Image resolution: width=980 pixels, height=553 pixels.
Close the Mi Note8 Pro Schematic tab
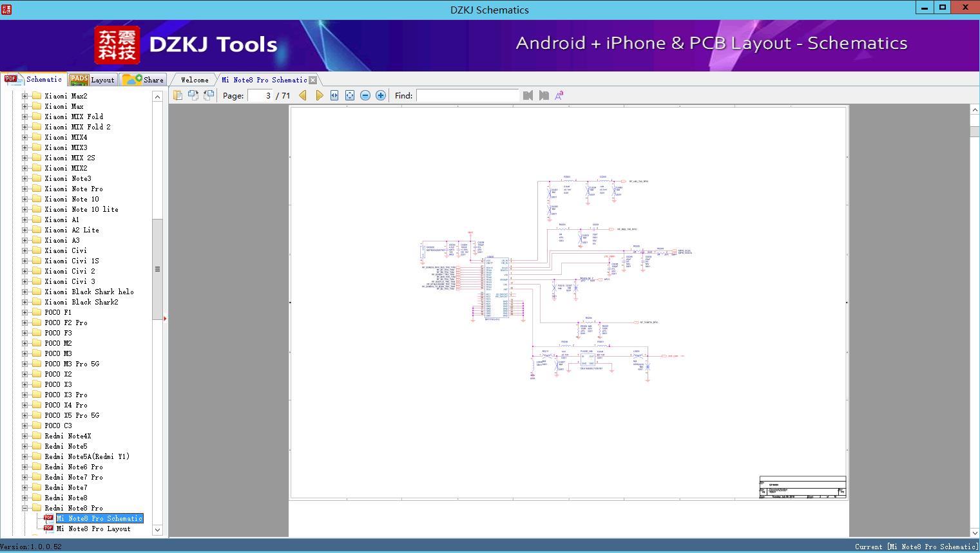click(313, 80)
